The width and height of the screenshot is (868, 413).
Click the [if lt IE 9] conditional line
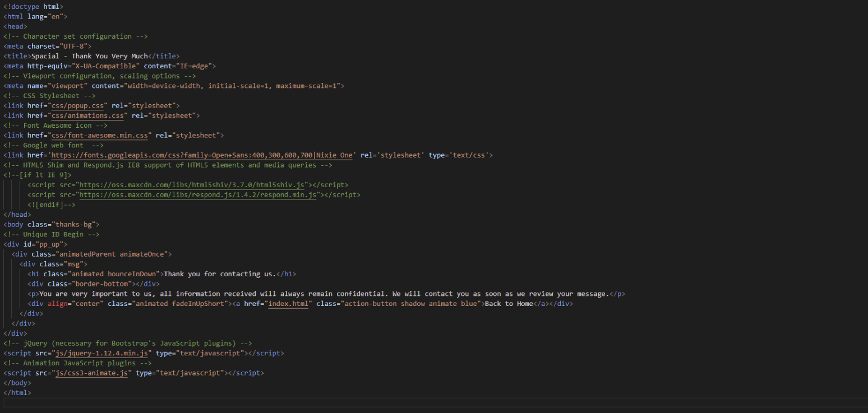tap(38, 175)
